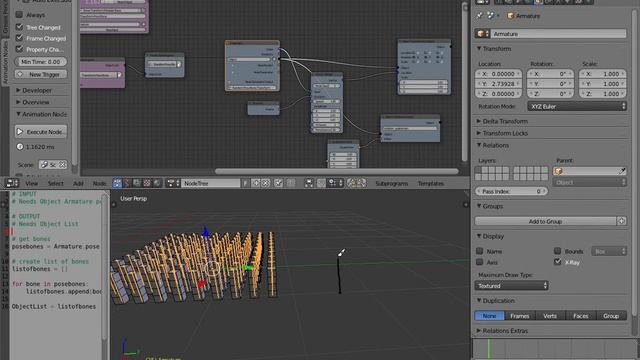Screen dimensions: 640x360
Task: Click the Execute Node Tree button
Action: 41,132
